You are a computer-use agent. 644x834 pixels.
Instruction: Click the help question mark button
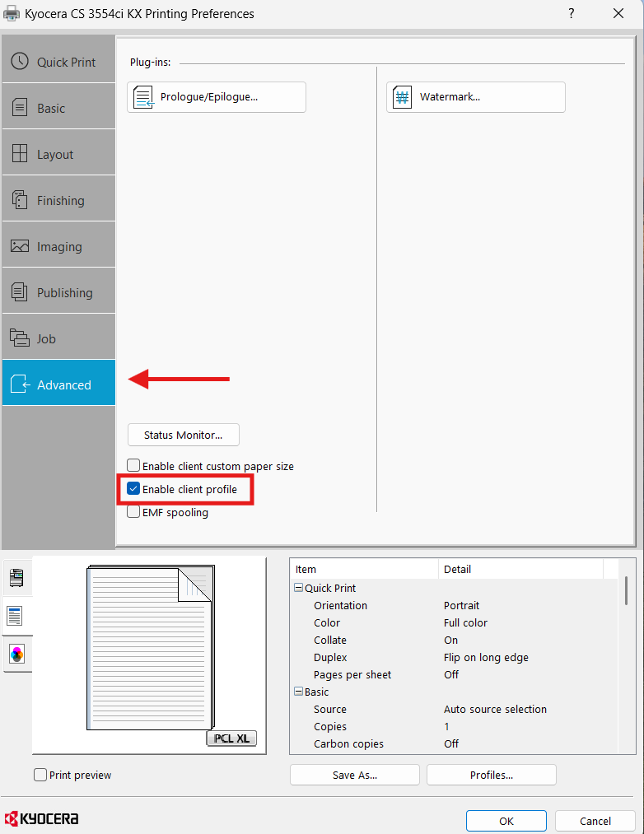pyautogui.click(x=571, y=13)
